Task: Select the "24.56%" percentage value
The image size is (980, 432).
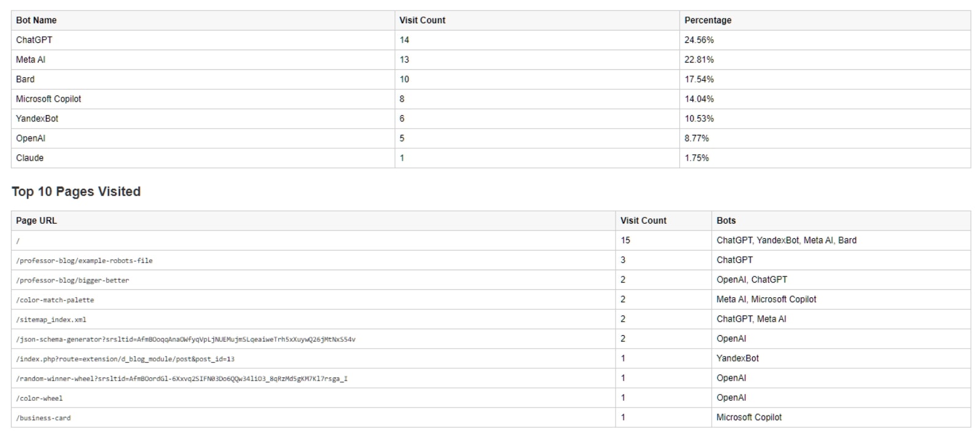Action: (699, 40)
